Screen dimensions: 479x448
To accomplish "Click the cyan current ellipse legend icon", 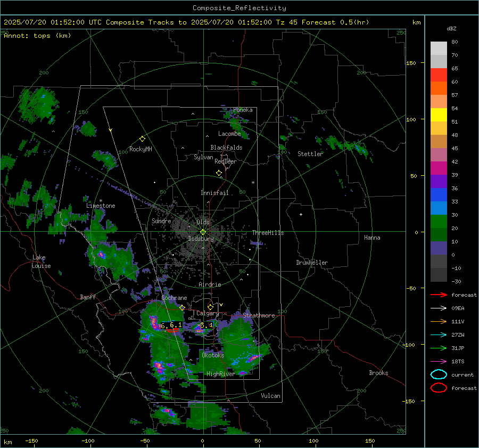I will tap(439, 374).
